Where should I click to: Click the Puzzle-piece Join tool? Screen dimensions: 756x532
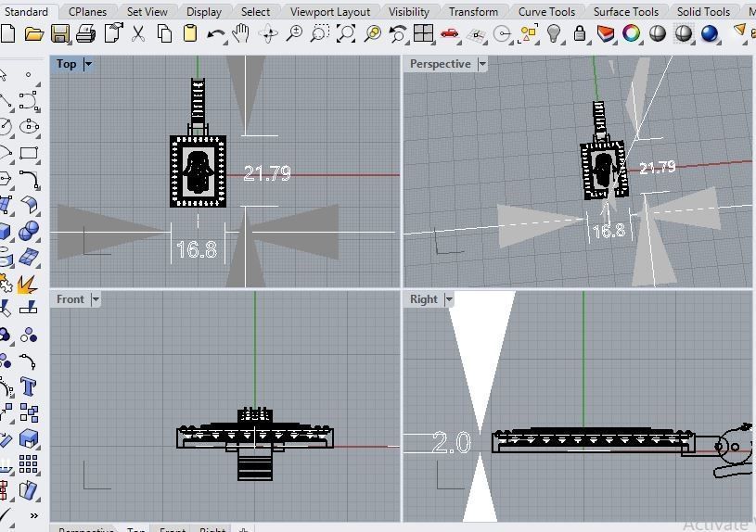pos(6,284)
